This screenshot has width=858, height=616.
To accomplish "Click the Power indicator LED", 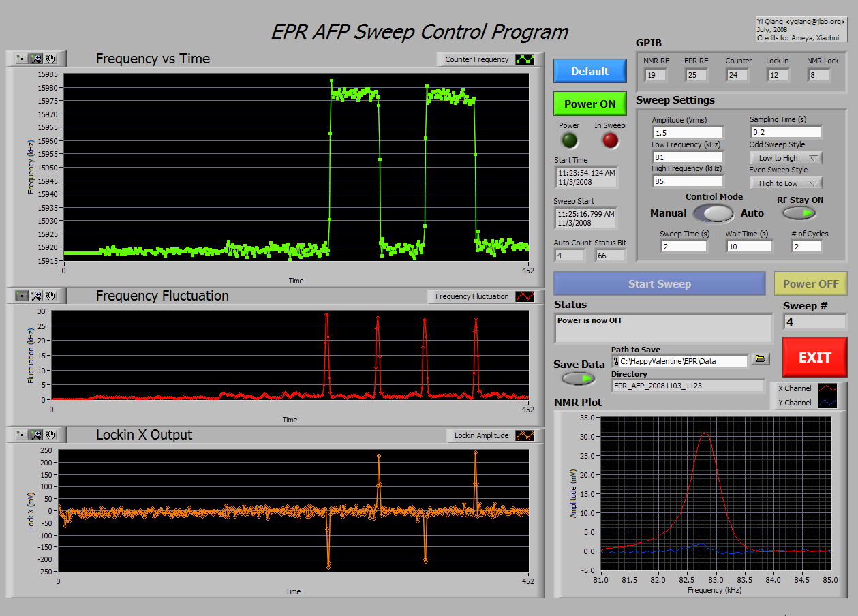I will (569, 140).
